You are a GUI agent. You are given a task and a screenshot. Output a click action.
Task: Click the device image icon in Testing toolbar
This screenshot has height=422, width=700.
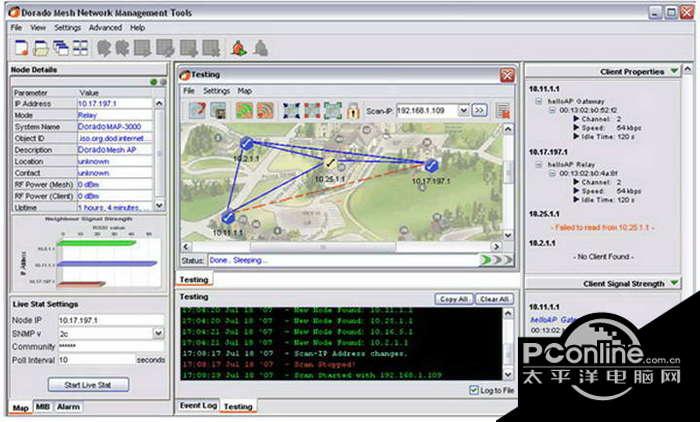tap(218, 110)
